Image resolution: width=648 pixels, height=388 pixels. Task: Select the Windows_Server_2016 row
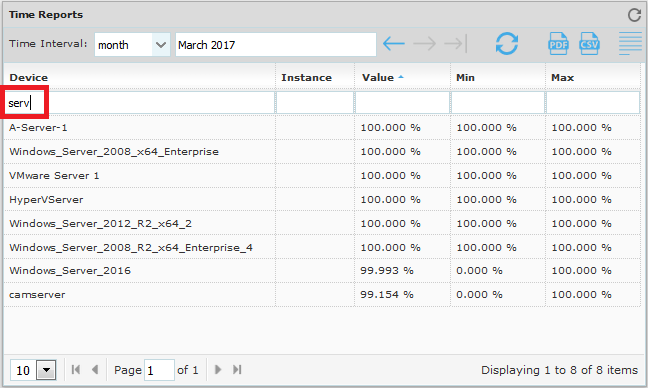point(322,271)
